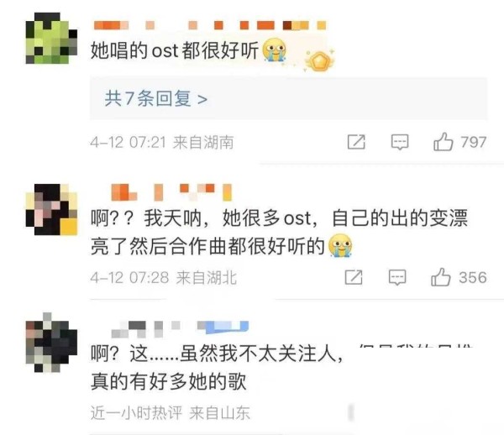Open the first commenter's blurred orange username
504x435 pixels.
[210, 25]
